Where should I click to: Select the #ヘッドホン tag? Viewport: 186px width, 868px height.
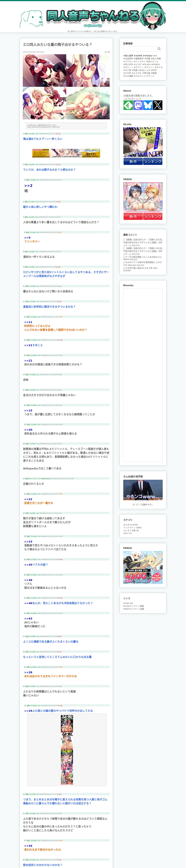pos(140,62)
